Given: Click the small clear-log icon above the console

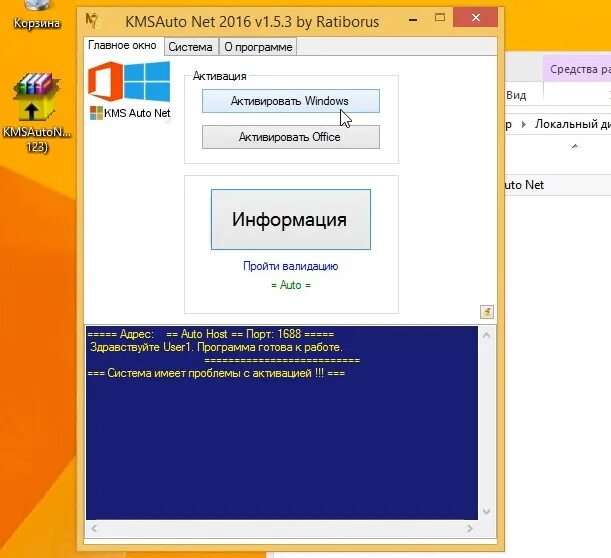Looking at the screenshot, I should pos(487,312).
